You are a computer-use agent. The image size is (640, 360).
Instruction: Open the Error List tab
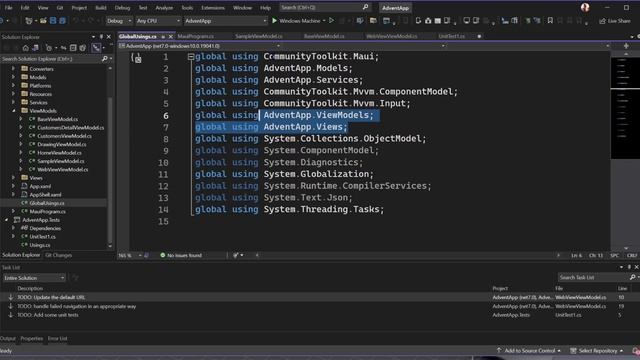pos(57,338)
